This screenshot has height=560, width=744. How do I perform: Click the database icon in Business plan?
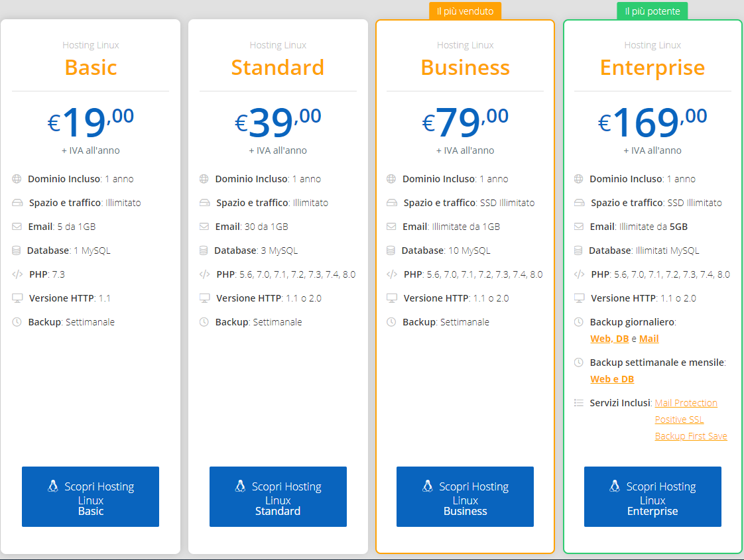(391, 251)
